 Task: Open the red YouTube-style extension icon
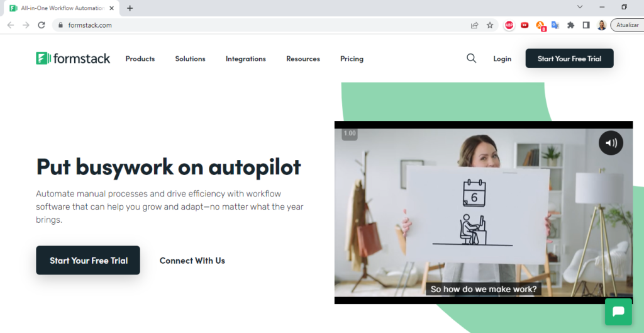pos(525,25)
